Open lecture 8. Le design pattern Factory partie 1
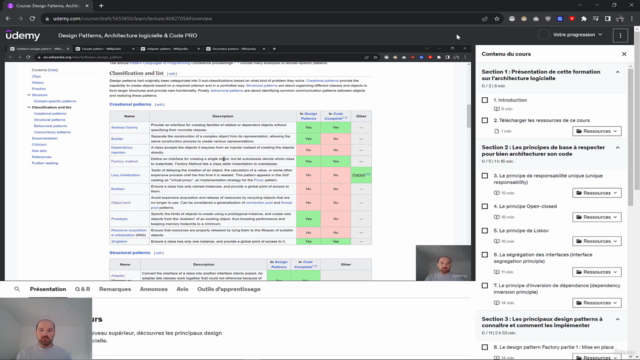This screenshot has height=360, width=640. pos(553,347)
